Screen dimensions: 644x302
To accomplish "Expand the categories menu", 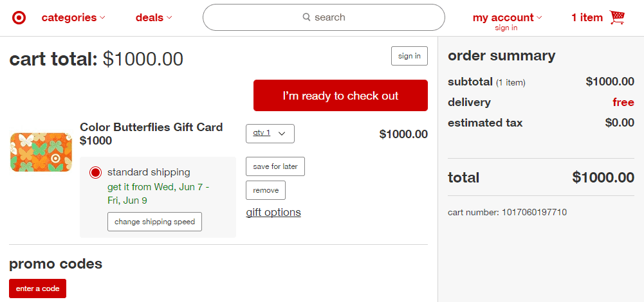I will tap(73, 18).
